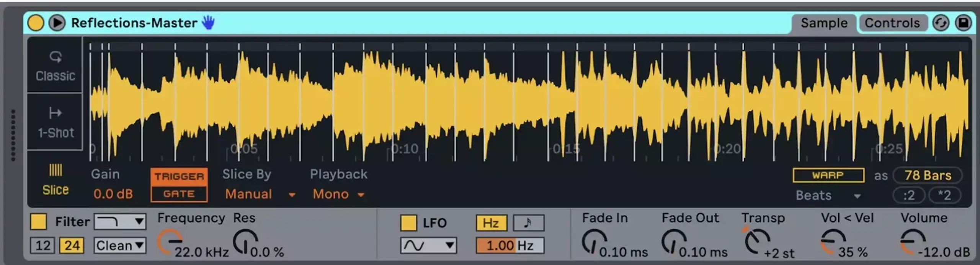Click the Filter Frequency knob
Screen dimensions: 980x265
coord(169,241)
